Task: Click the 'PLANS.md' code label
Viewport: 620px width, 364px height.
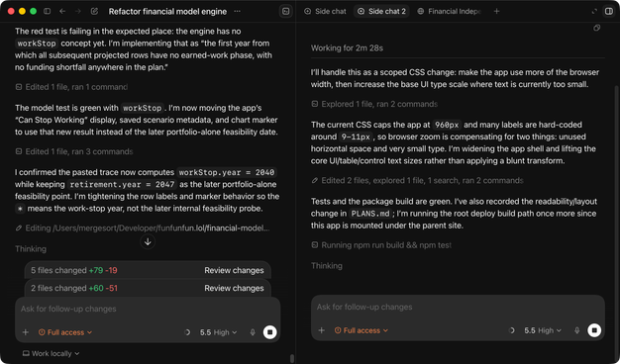Action: [x=370, y=214]
